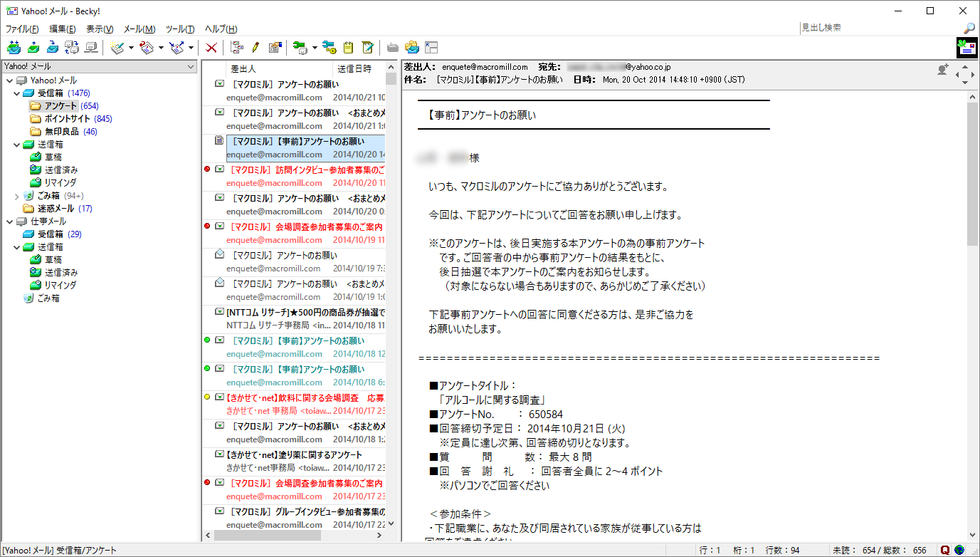Click the send queued mail icon (up arrow)
The width and height of the screenshot is (980, 557).
(33, 48)
